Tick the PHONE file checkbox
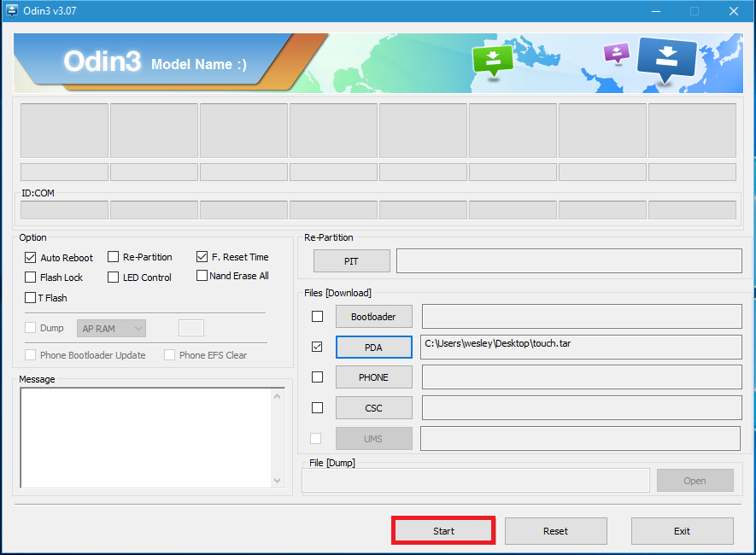 [x=317, y=377]
